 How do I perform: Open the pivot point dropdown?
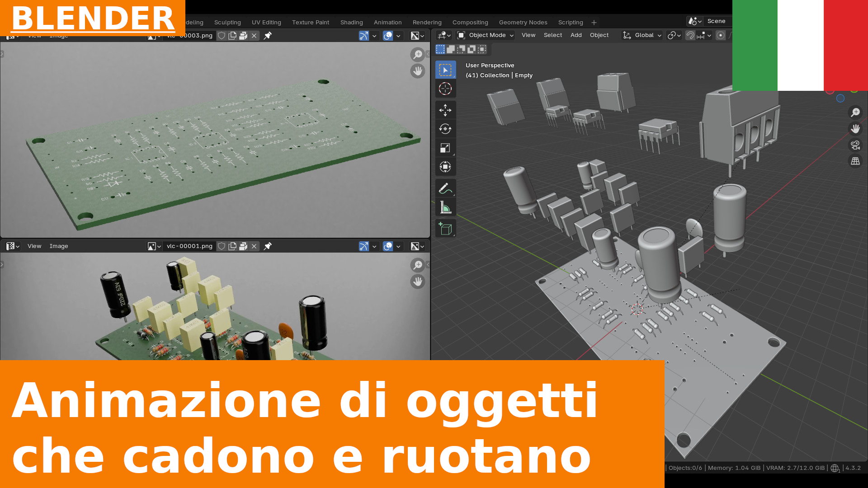(x=674, y=35)
